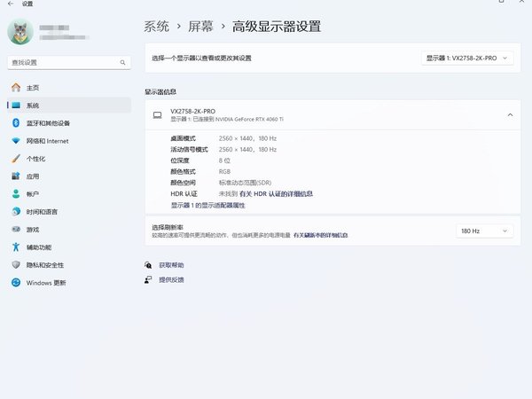
Task: Click the 应用 apps icon
Action: [16, 176]
